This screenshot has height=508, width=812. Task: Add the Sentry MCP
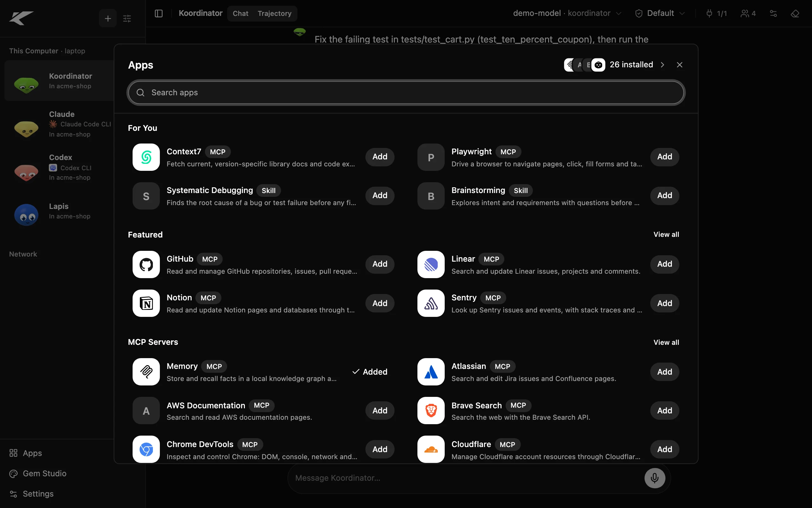665,303
